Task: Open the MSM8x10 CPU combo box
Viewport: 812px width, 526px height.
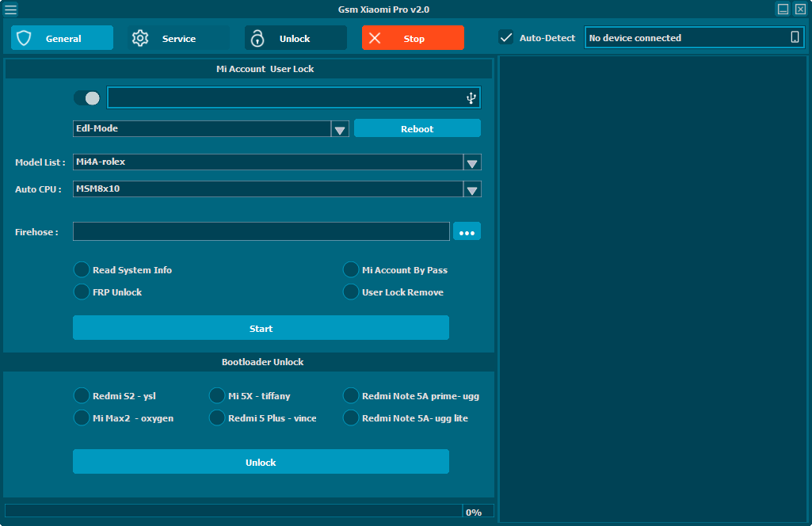Action: click(x=277, y=189)
